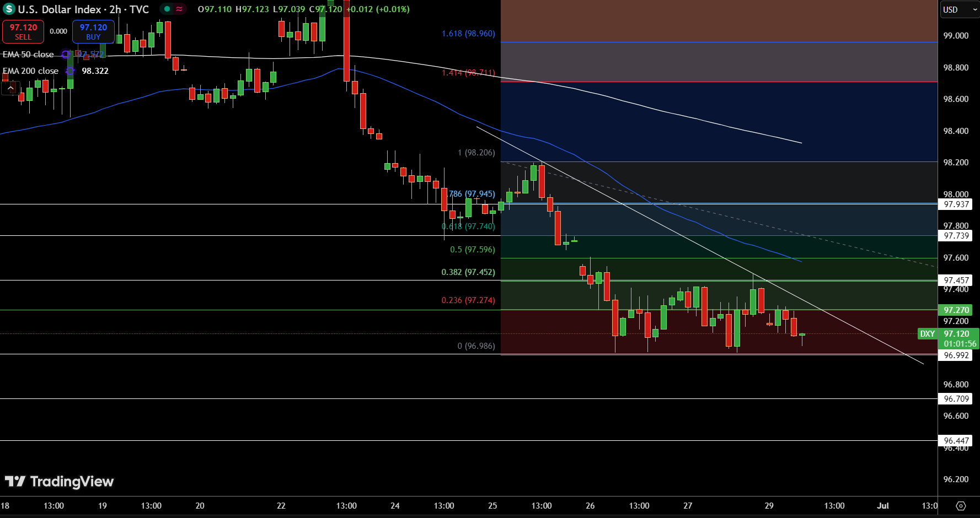This screenshot has height=518, width=980.
Task: Select the 0 (96.986) Fibonacci level label
Action: (x=476, y=346)
